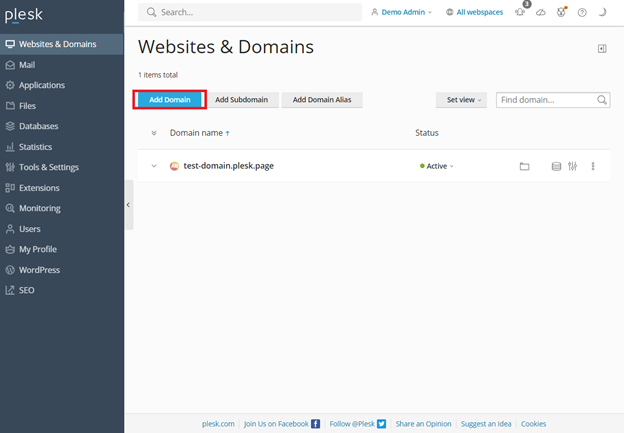Click the global Search field

coord(250,12)
